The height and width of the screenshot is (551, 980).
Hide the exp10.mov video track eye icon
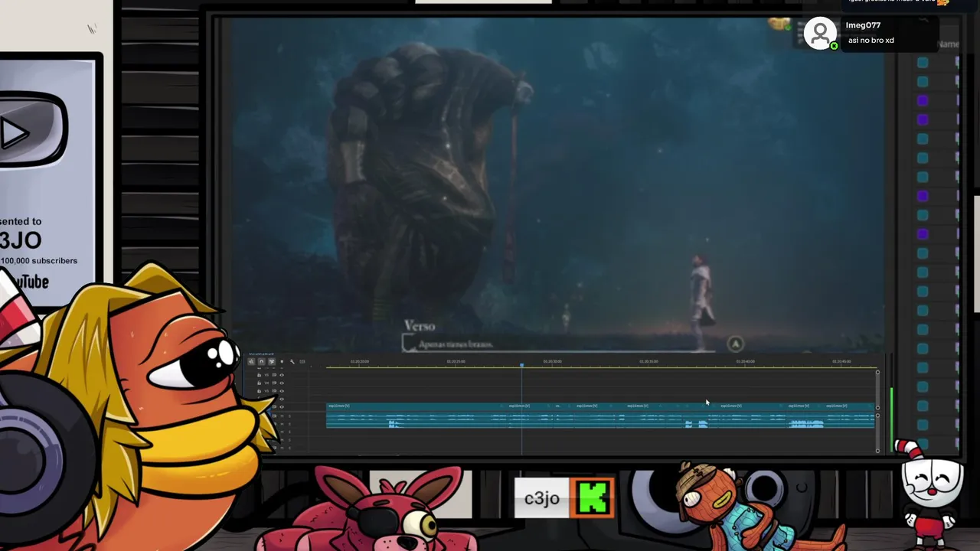[x=282, y=407]
